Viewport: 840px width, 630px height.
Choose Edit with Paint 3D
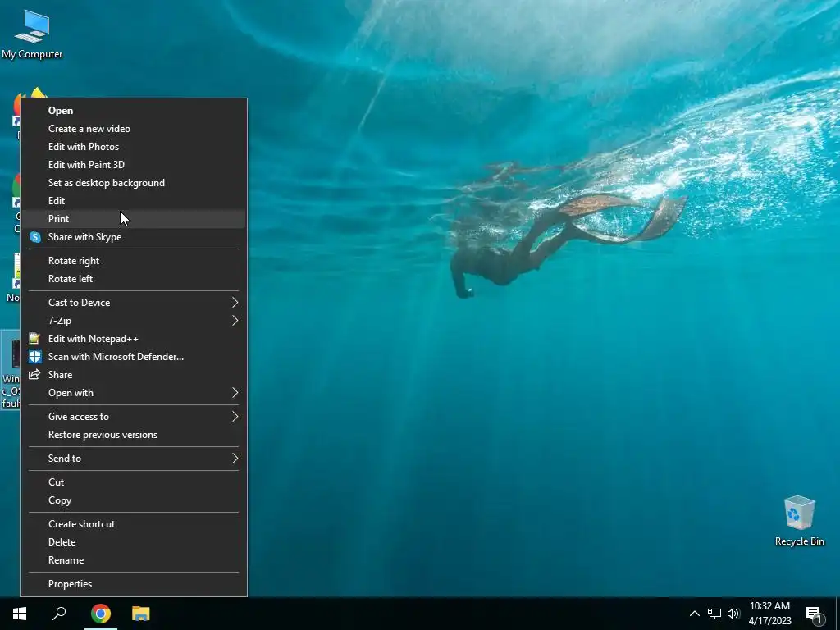tap(134, 164)
